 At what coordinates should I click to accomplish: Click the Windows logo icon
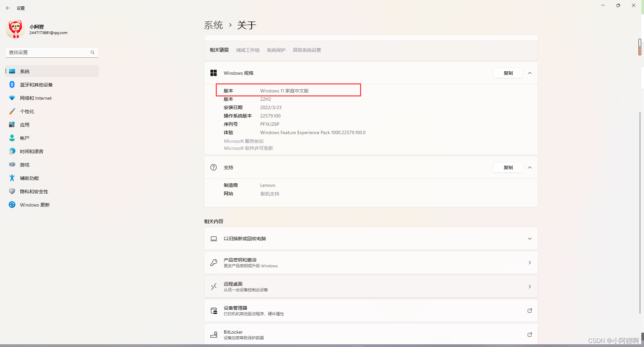point(214,73)
